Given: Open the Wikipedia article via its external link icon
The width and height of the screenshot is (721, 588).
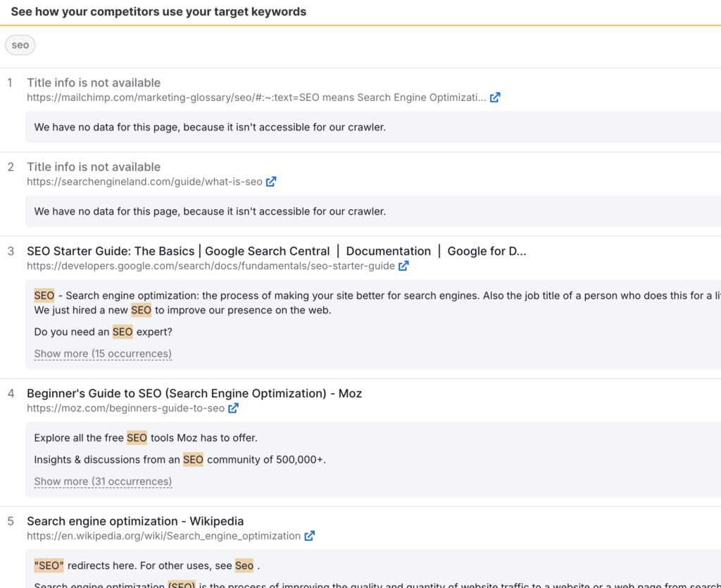Looking at the screenshot, I should [x=310, y=536].
